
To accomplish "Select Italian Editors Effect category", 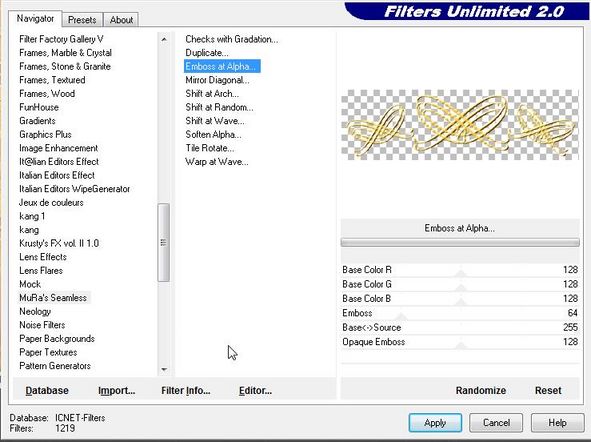I will [x=57, y=175].
